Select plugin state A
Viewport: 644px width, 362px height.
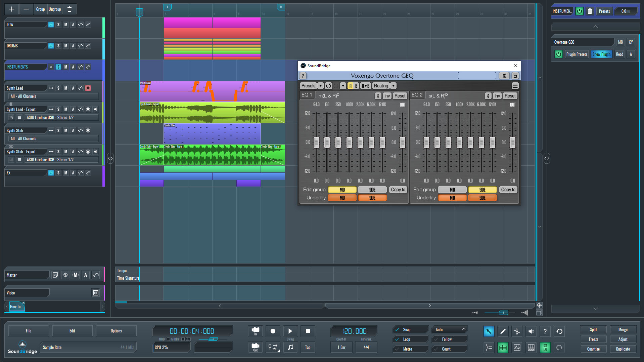tap(350, 86)
